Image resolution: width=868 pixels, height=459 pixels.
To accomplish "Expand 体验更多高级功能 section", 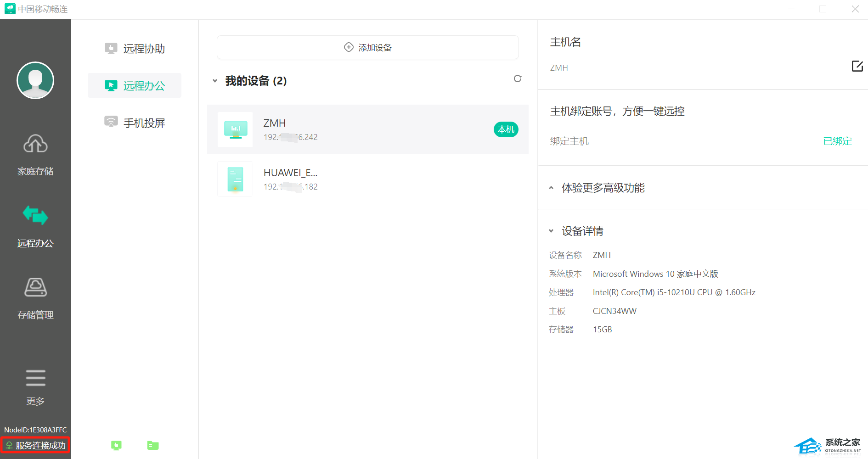I will [551, 188].
